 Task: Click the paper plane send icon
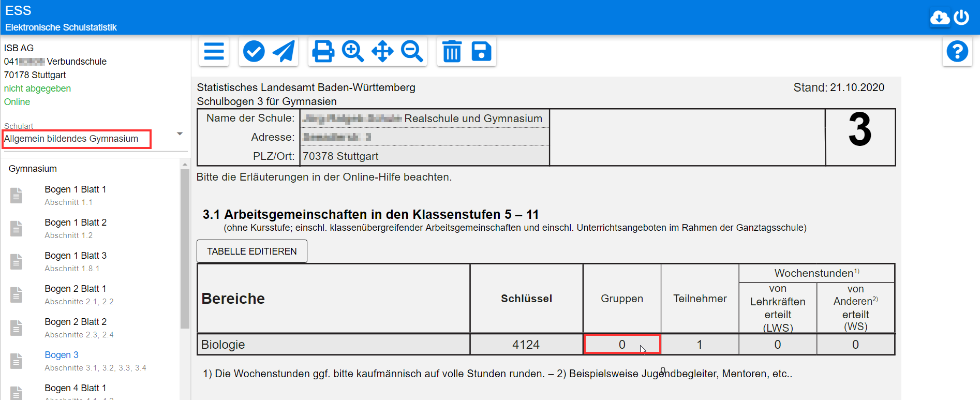coord(284,51)
